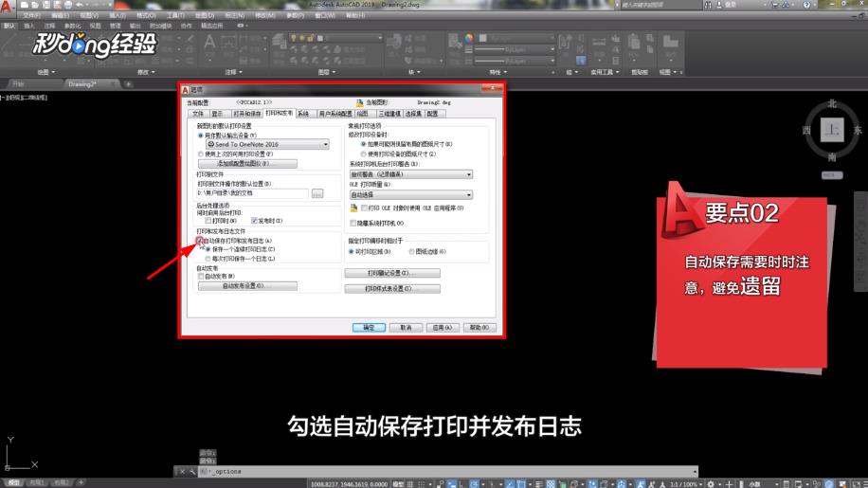Viewport: 868px width, 488px height.
Task: Click the Save quick access icon
Action: click(45, 5)
